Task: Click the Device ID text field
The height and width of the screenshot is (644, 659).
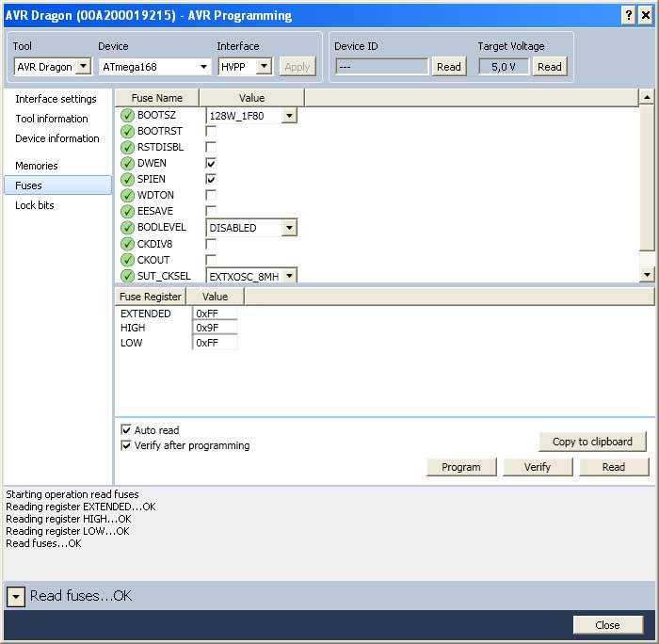Action: 381,67
